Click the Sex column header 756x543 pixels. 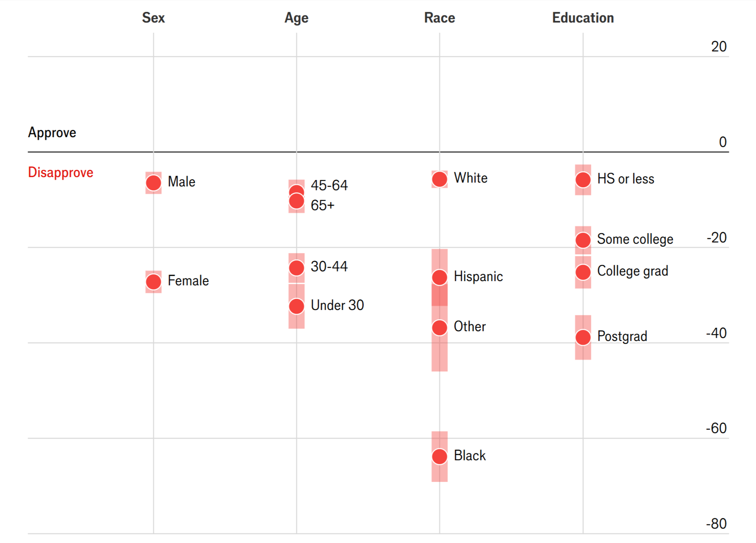click(x=153, y=18)
